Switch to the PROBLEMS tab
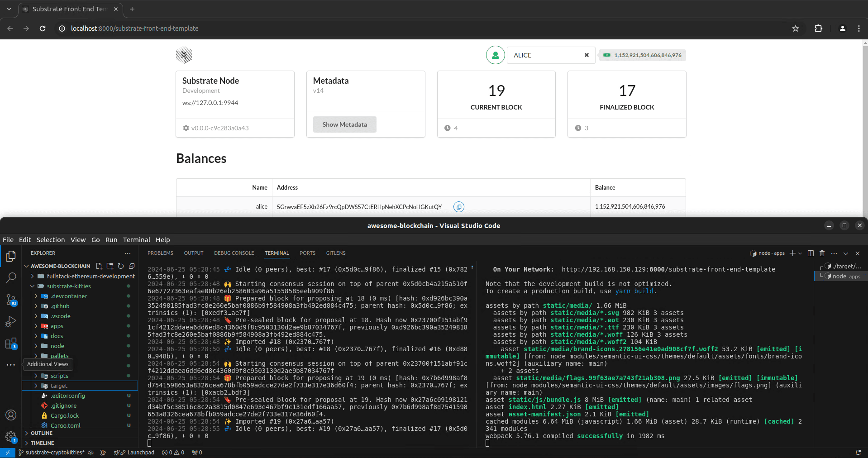Screen dimensions: 868x458 click(160, 253)
